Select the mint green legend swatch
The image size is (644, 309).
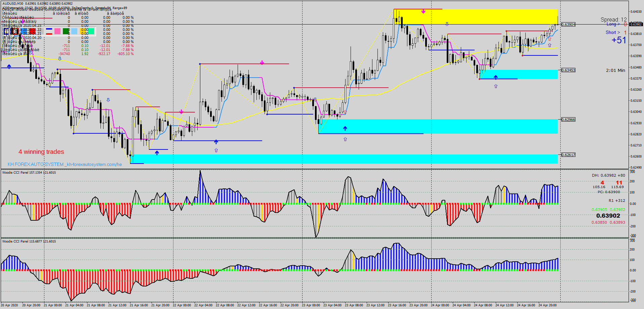point(91,31)
